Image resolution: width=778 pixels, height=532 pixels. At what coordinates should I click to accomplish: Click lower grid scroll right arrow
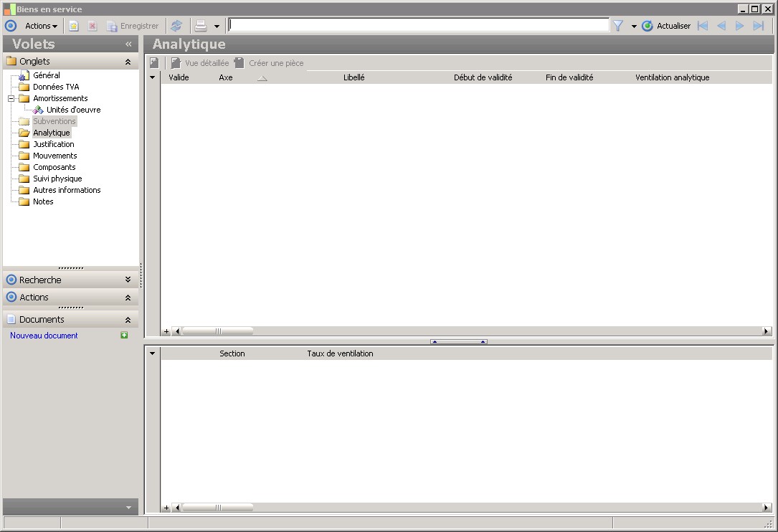767,507
